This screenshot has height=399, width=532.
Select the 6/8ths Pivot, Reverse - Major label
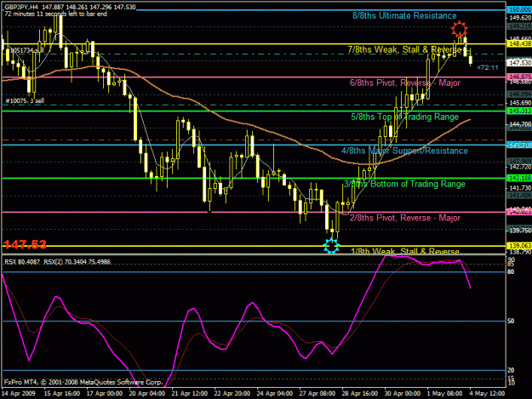click(405, 83)
